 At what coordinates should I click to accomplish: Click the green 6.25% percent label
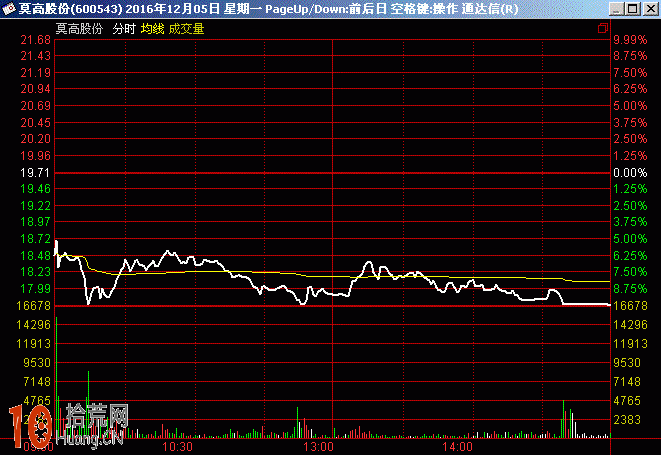(x=630, y=255)
